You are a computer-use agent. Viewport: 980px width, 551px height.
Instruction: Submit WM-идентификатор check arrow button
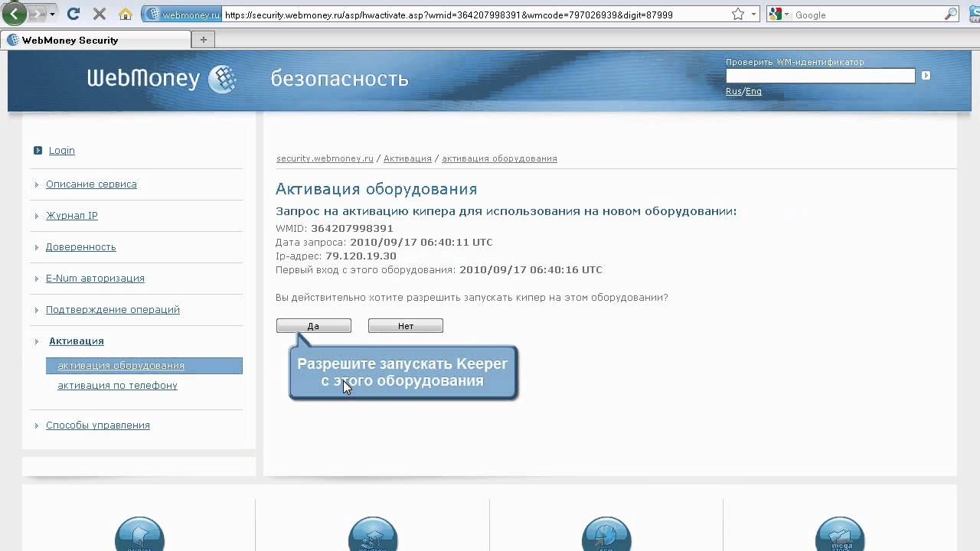click(x=926, y=75)
